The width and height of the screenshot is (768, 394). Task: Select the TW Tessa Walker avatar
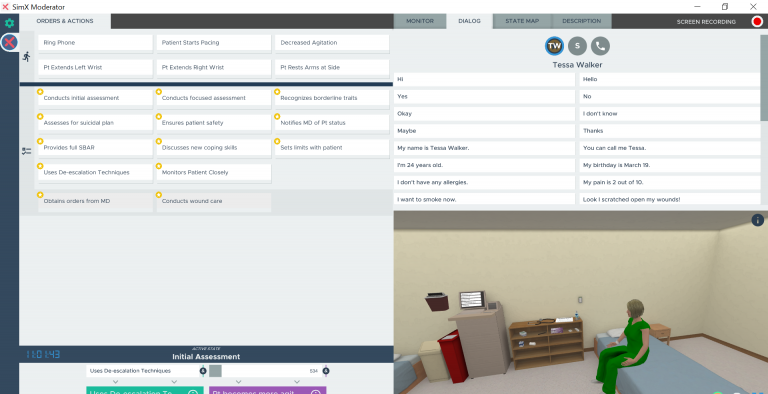click(554, 46)
